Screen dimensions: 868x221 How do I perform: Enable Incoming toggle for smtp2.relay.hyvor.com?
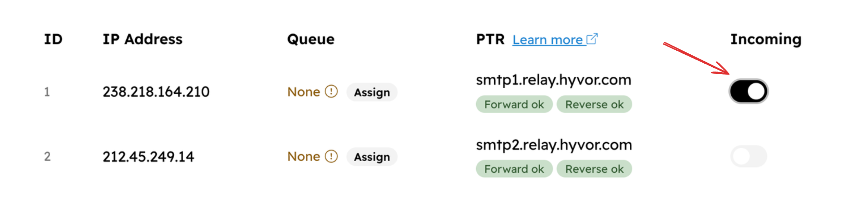pos(749,156)
